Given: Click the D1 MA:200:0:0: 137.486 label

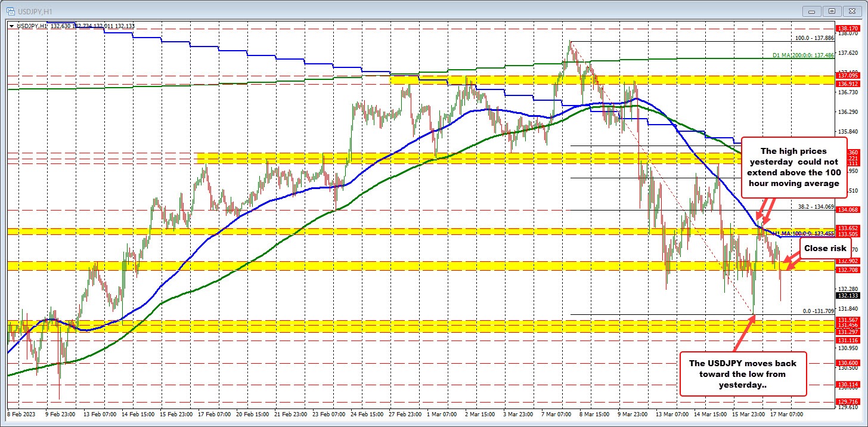Looking at the screenshot, I should click(x=802, y=55).
